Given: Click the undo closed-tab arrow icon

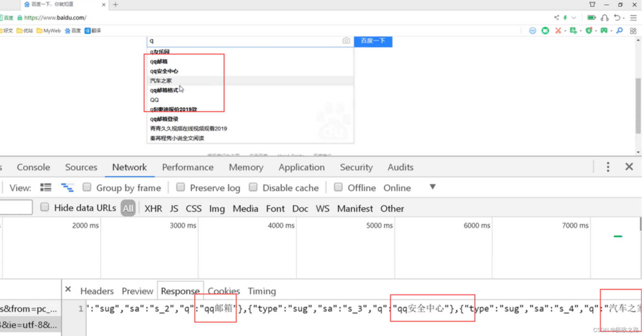Looking at the screenshot, I should pos(617,18).
